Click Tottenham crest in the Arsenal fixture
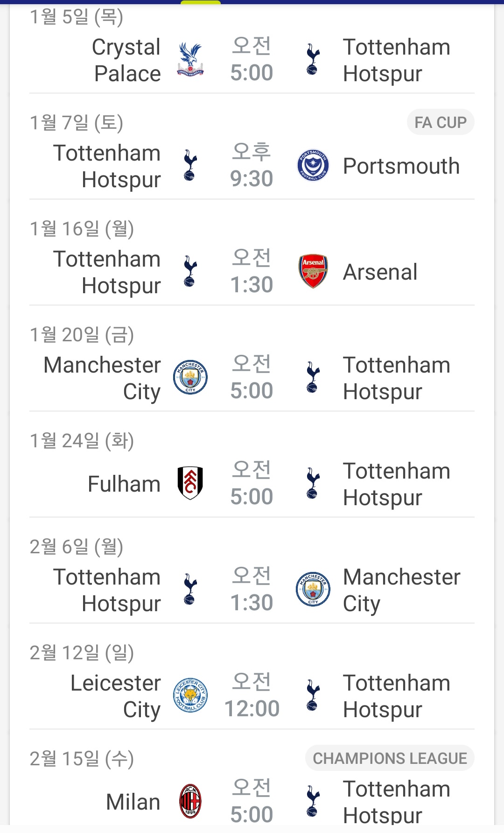 click(x=190, y=271)
